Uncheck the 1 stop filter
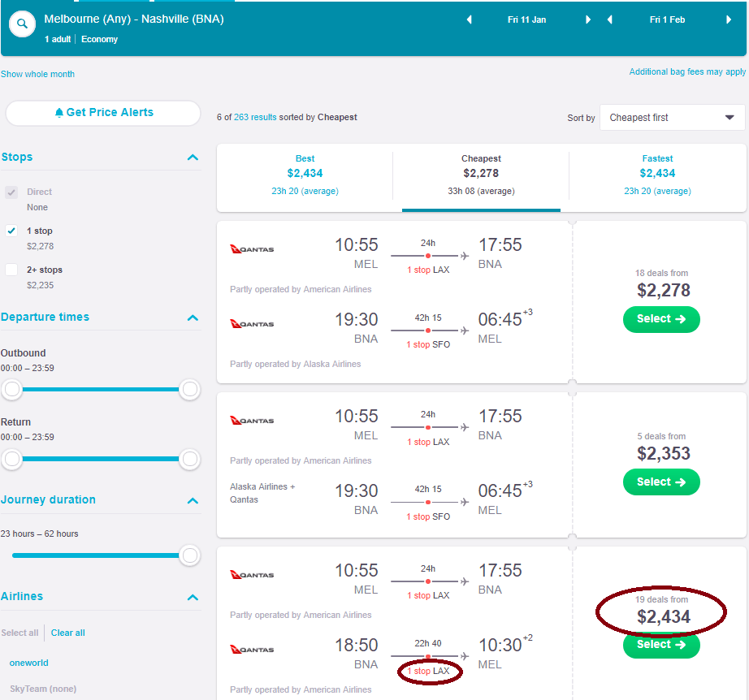This screenshot has width=749, height=700. (11, 231)
